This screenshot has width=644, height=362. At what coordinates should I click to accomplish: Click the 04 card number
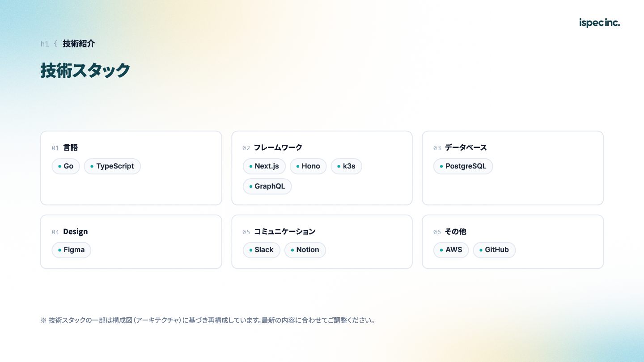pos(55,232)
